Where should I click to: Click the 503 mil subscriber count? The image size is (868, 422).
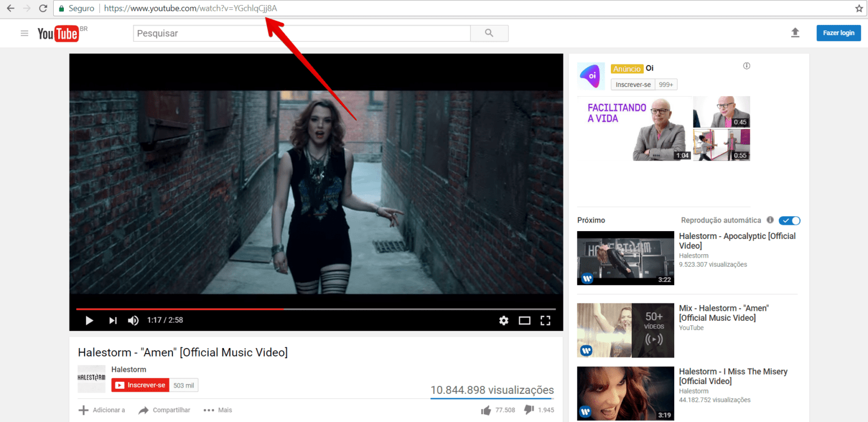click(184, 385)
